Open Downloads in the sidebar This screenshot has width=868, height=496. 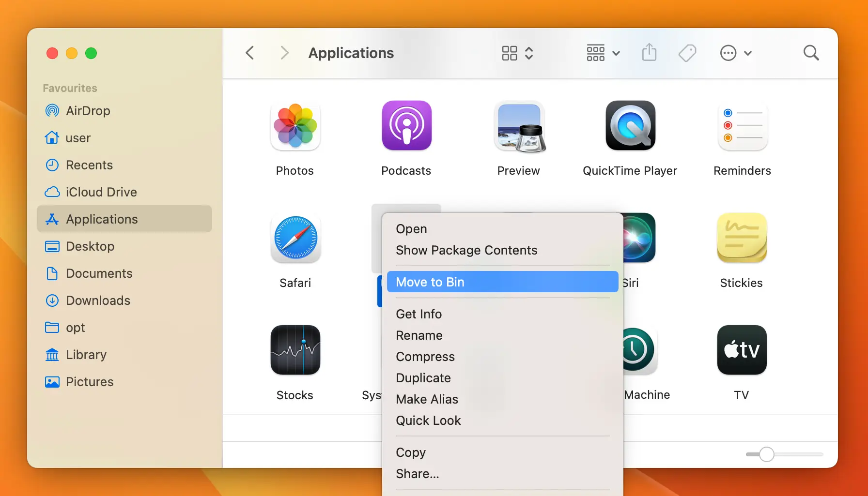coord(98,301)
